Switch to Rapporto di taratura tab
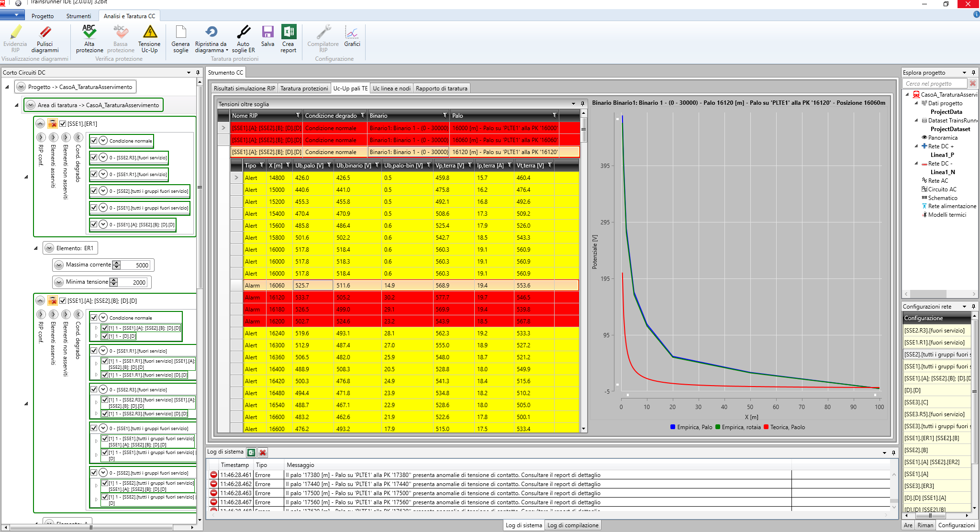The height and width of the screenshot is (532, 980). (x=442, y=88)
